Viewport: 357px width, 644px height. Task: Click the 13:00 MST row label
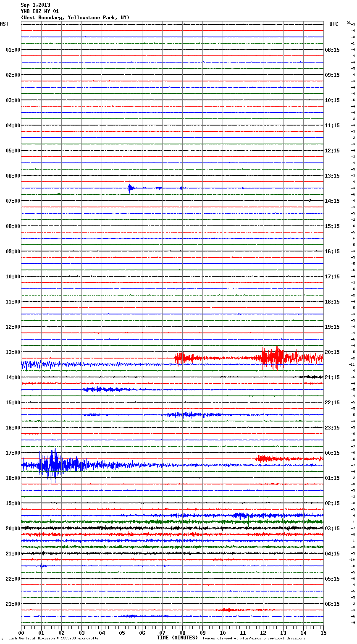coord(13,352)
